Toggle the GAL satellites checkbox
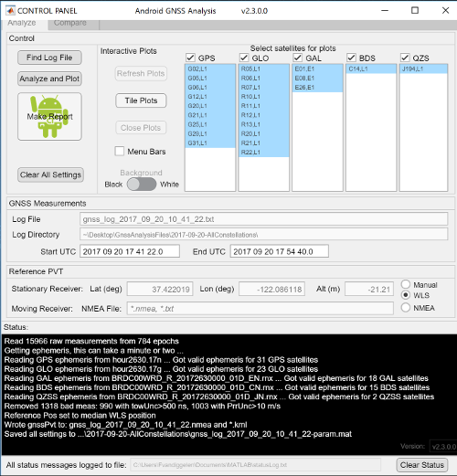The image size is (457, 476). (298, 58)
